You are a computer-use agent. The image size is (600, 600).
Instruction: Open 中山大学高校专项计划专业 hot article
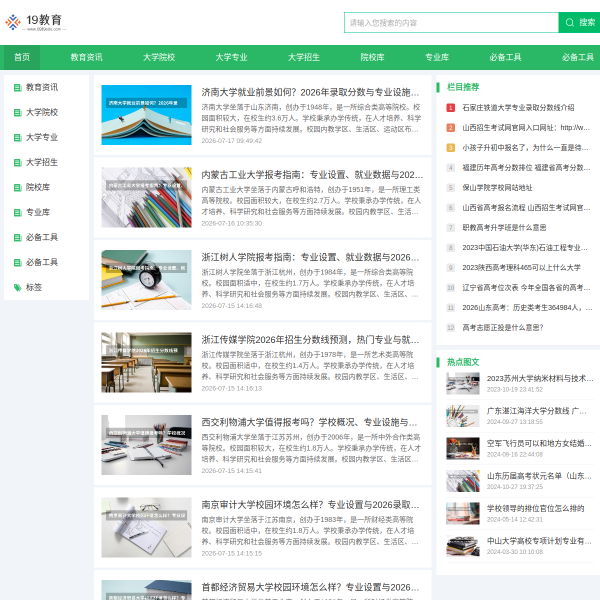point(539,541)
